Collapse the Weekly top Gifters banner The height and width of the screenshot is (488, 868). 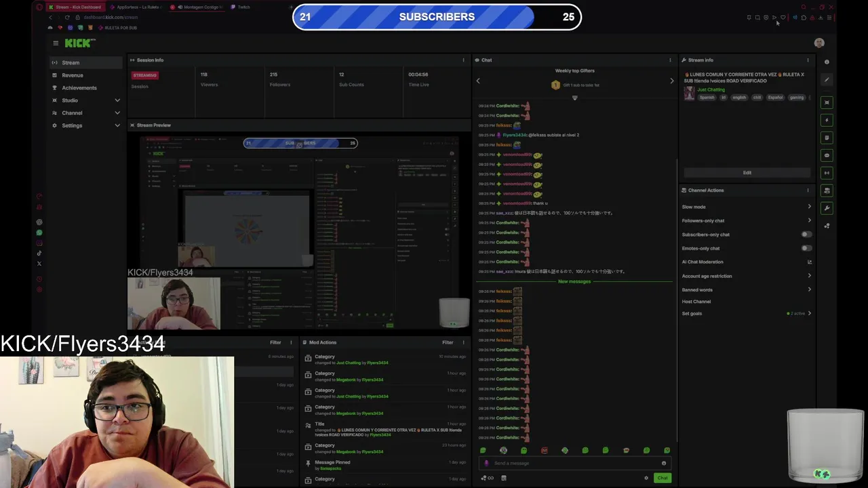pos(575,98)
